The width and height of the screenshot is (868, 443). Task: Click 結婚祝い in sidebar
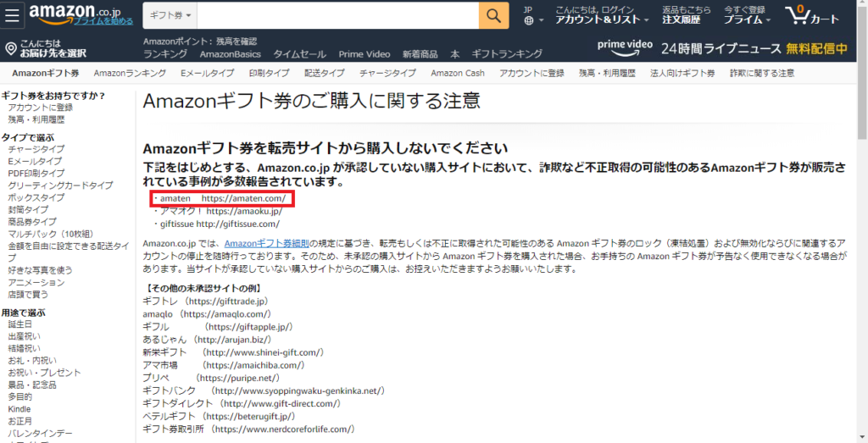(24, 348)
